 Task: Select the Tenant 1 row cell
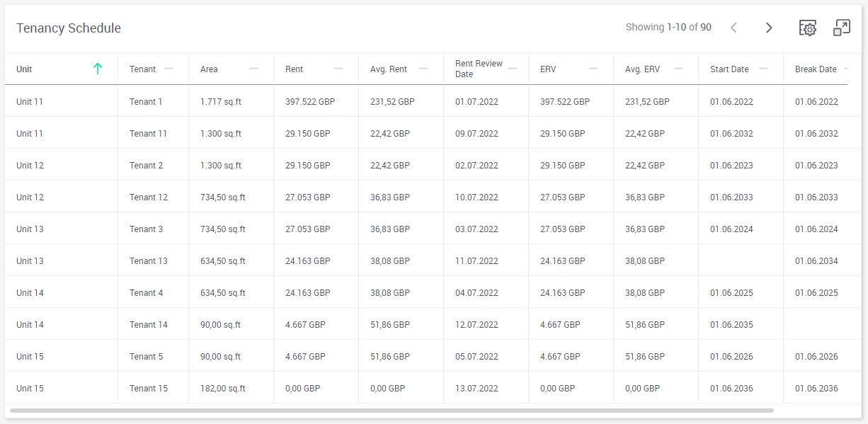(x=153, y=101)
